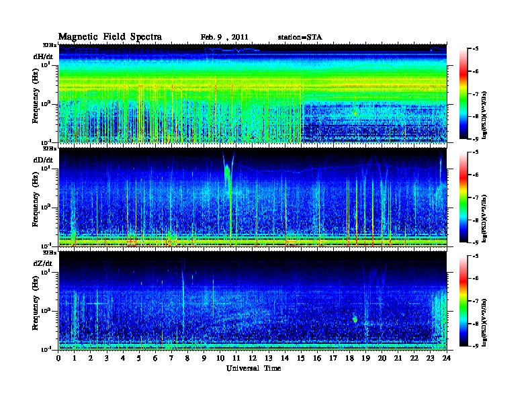532x411 pixels.
Task: Click the -5 value on dZ/dt color scale
Action: (x=476, y=256)
